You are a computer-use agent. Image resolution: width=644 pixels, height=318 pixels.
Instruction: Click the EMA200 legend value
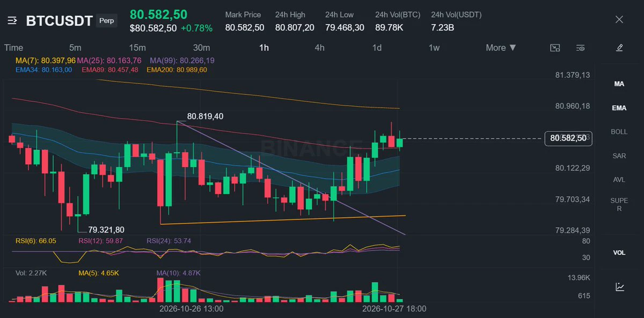coord(177,70)
